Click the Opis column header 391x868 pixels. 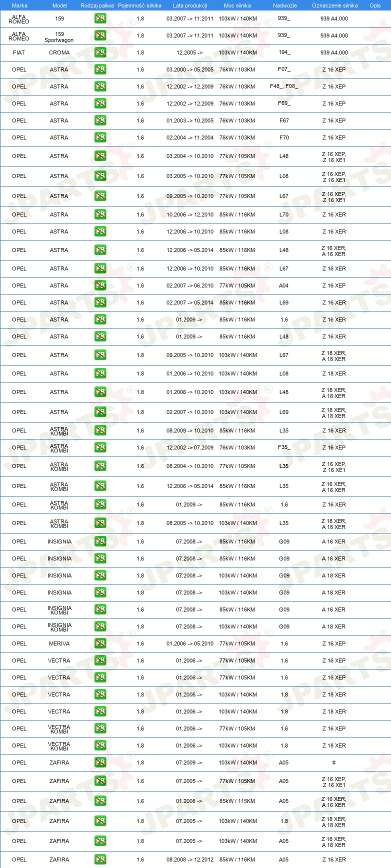[375, 5]
